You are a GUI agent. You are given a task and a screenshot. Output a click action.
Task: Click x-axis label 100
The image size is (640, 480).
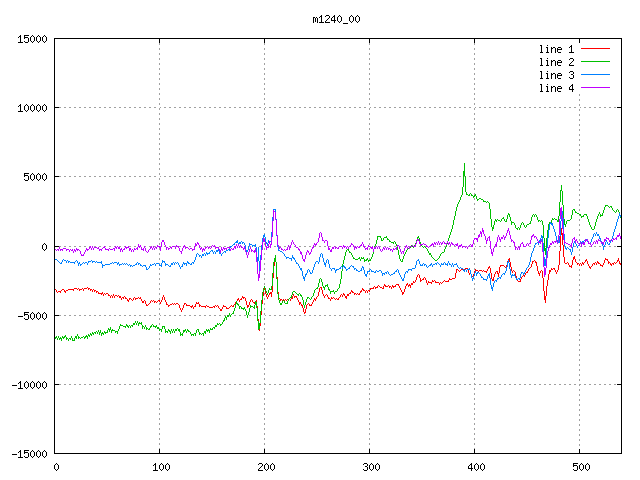tap(161, 467)
